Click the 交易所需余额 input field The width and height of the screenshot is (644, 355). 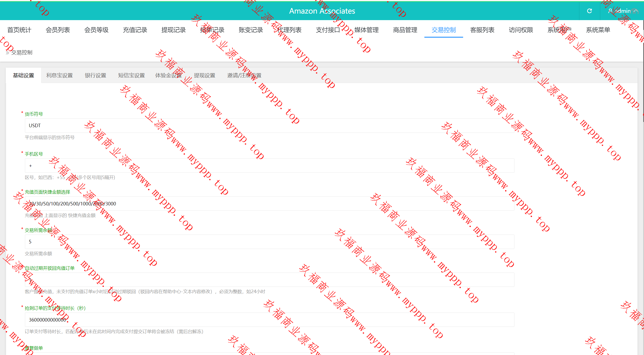(269, 242)
